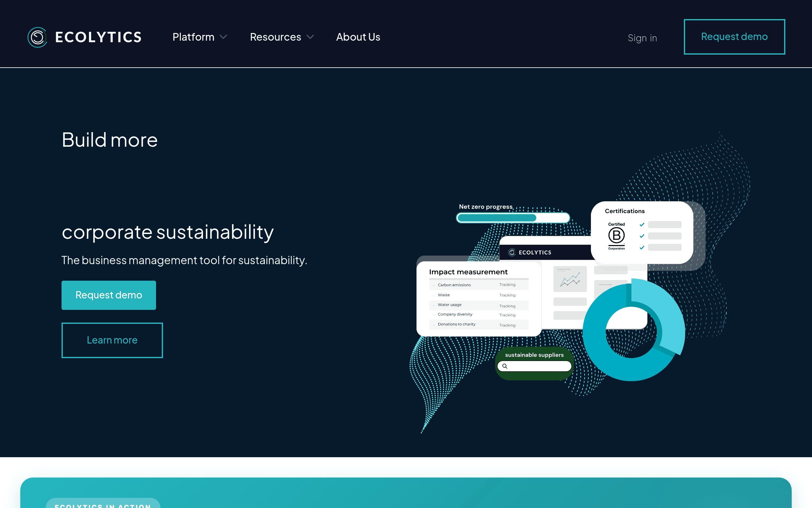Image resolution: width=812 pixels, height=508 pixels.
Task: Select the "Carbon emissions" row
Action: 478,285
